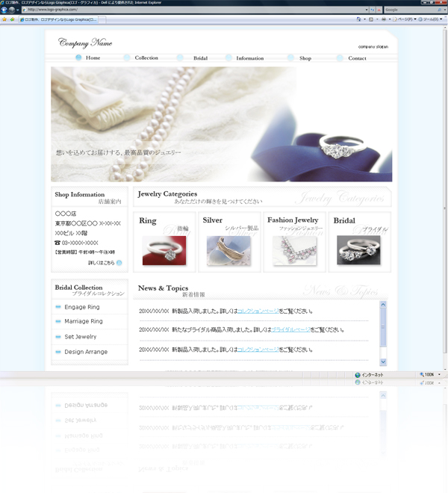Click the dash icon beside Design Arrange
Image resolution: width=448 pixels, height=493 pixels.
pos(57,352)
